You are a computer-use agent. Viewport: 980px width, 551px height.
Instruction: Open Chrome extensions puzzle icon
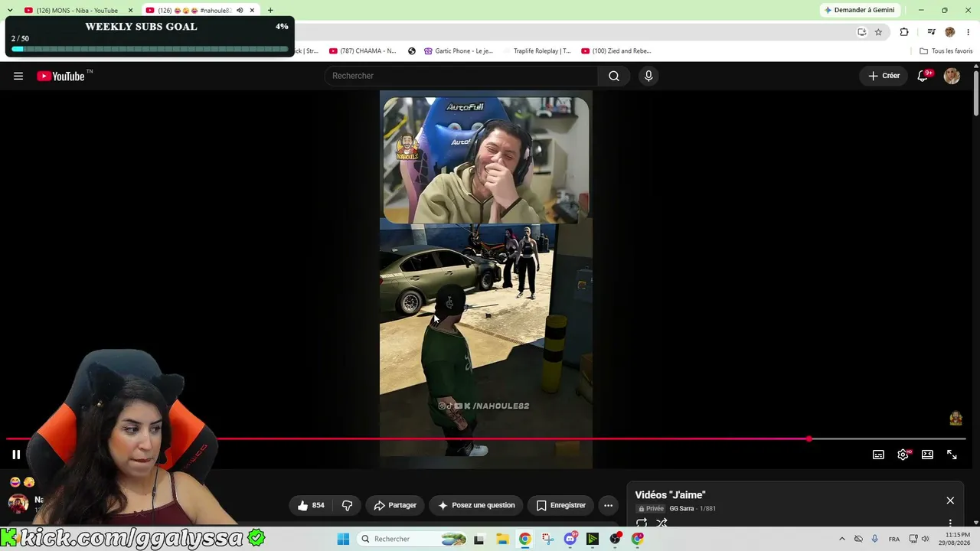tap(904, 32)
